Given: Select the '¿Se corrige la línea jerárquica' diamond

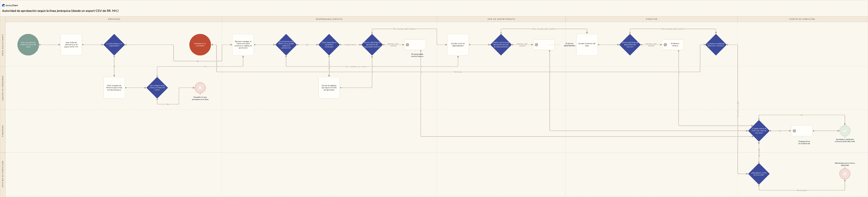Looking at the screenshot, I should pyautogui.click(x=157, y=88).
